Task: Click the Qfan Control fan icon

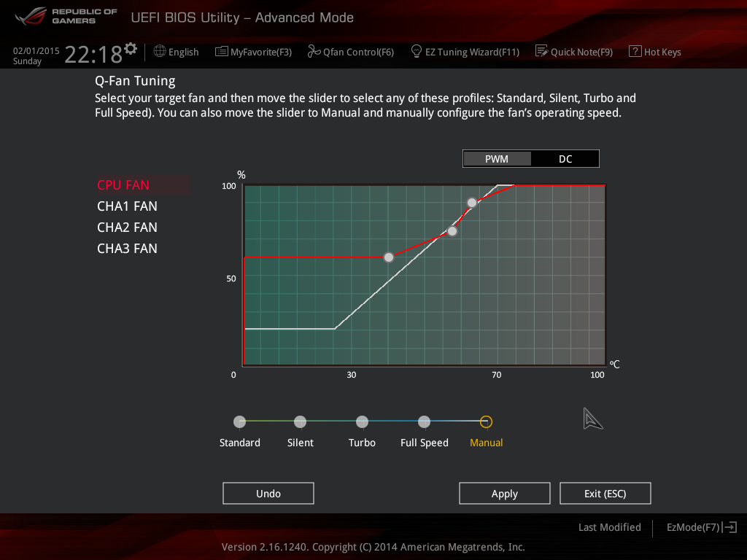Action: pyautogui.click(x=314, y=51)
